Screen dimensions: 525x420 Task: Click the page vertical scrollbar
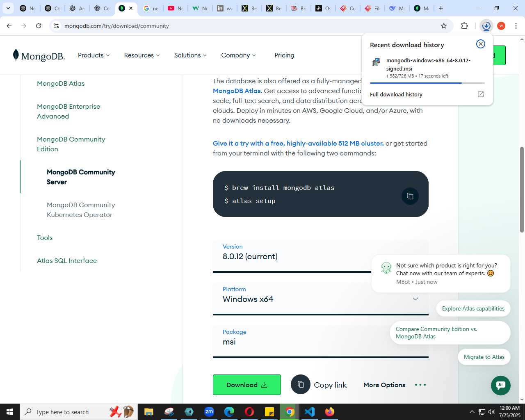[x=522, y=189]
